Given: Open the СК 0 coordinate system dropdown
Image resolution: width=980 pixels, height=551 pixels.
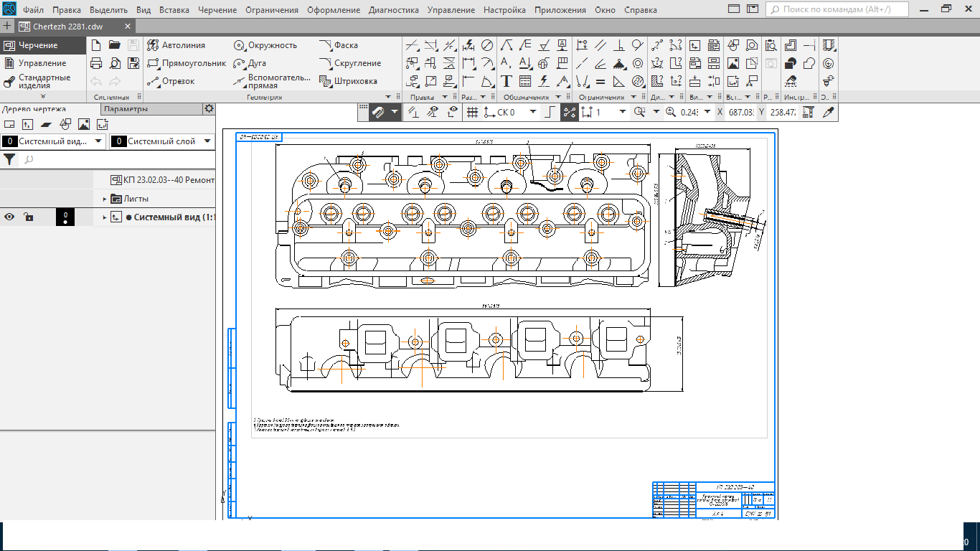Looking at the screenshot, I should tap(533, 112).
